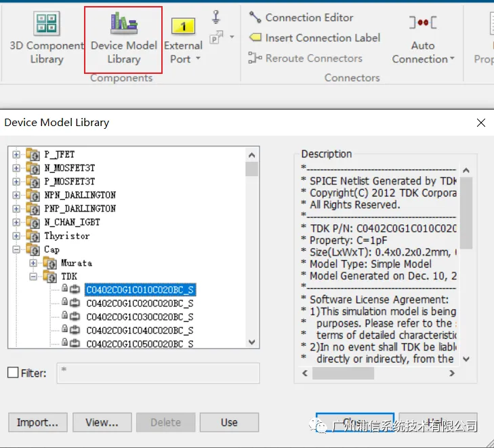The width and height of the screenshot is (494, 448).
Task: Open the Connection Editor
Action: tap(302, 18)
